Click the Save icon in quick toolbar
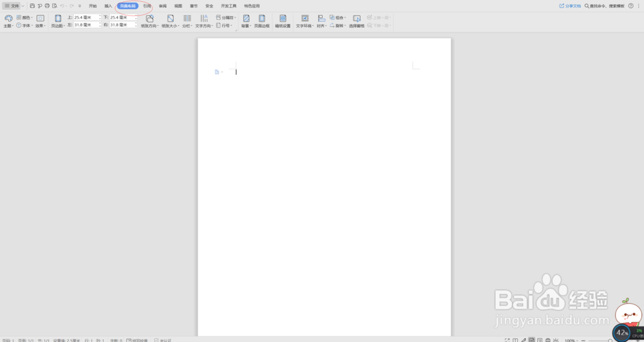Viewport: 644px width, 342px height. [32, 6]
